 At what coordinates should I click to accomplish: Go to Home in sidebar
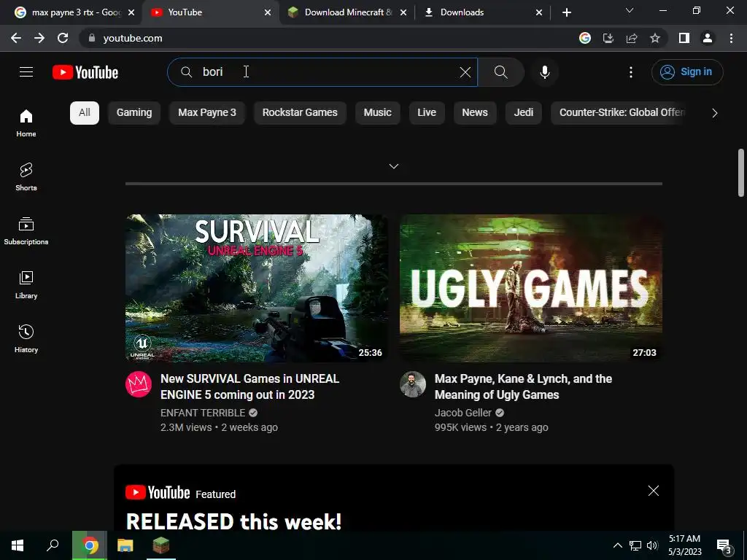26,122
